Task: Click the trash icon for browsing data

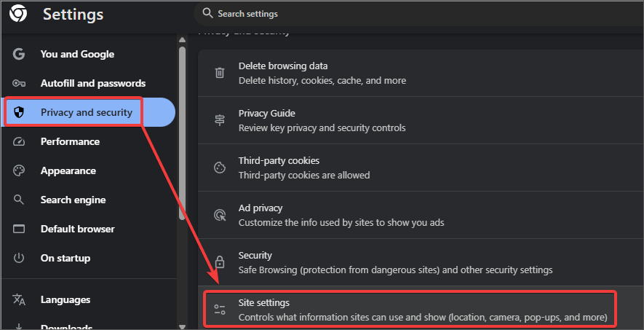Action: pyautogui.click(x=219, y=73)
